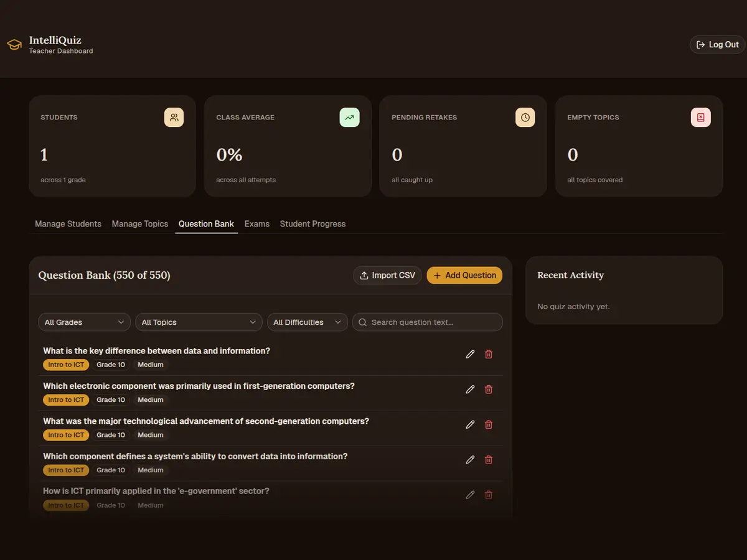Click the Students stat card

click(x=112, y=146)
